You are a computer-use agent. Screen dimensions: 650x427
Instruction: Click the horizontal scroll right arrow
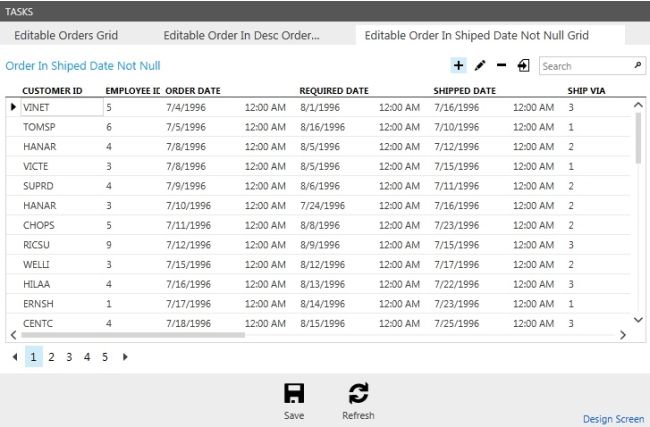click(x=623, y=335)
